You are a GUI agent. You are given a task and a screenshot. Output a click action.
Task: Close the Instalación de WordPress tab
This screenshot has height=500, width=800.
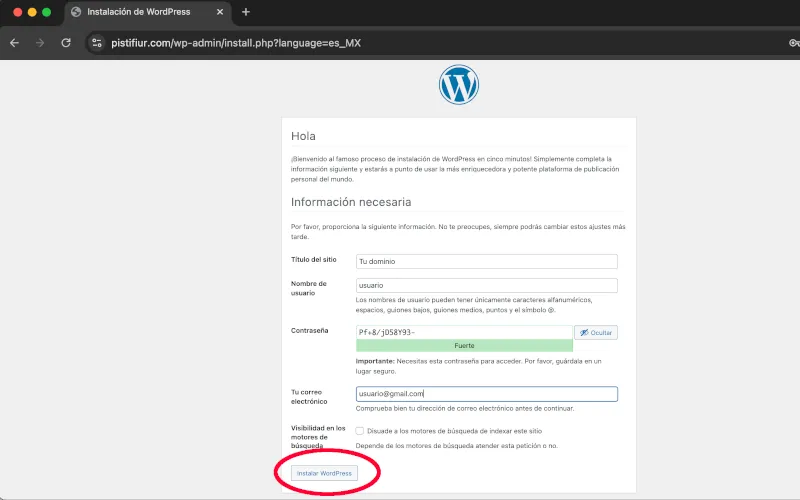220,12
